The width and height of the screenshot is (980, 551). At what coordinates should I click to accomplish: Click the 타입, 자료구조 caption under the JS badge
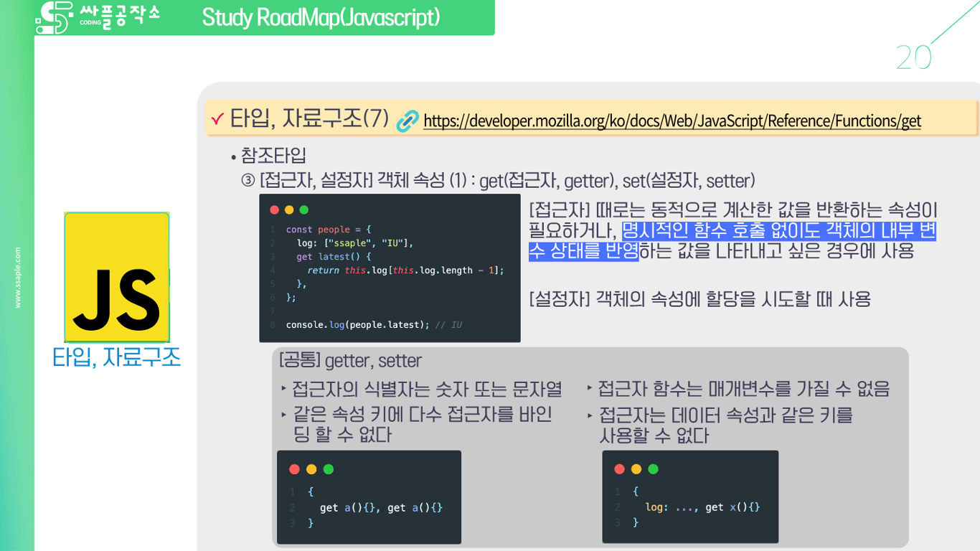[x=117, y=355]
